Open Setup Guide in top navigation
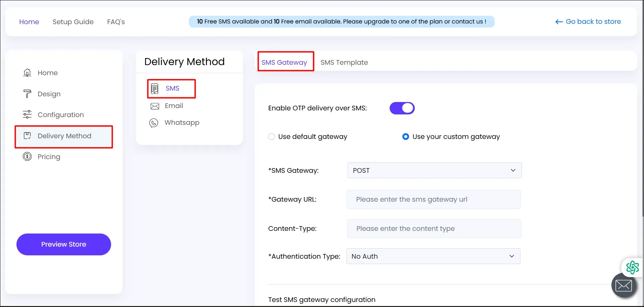Viewport: 644px width, 307px height. pos(73,22)
